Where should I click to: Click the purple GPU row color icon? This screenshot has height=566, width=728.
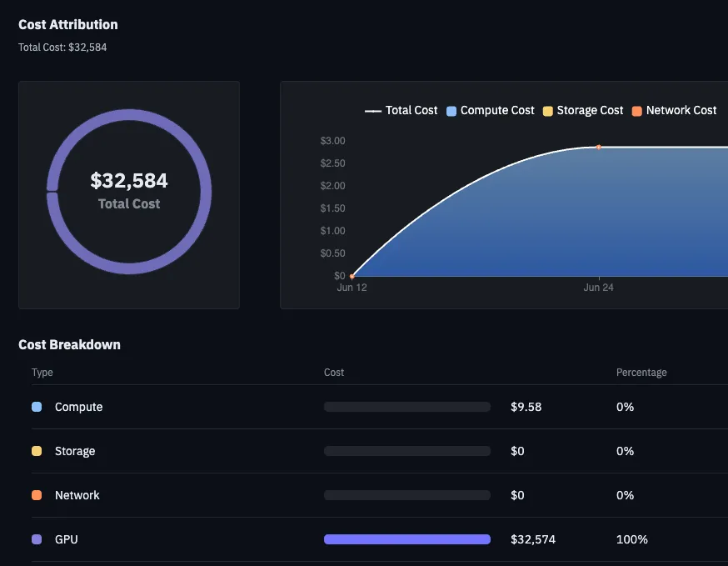[x=37, y=539]
